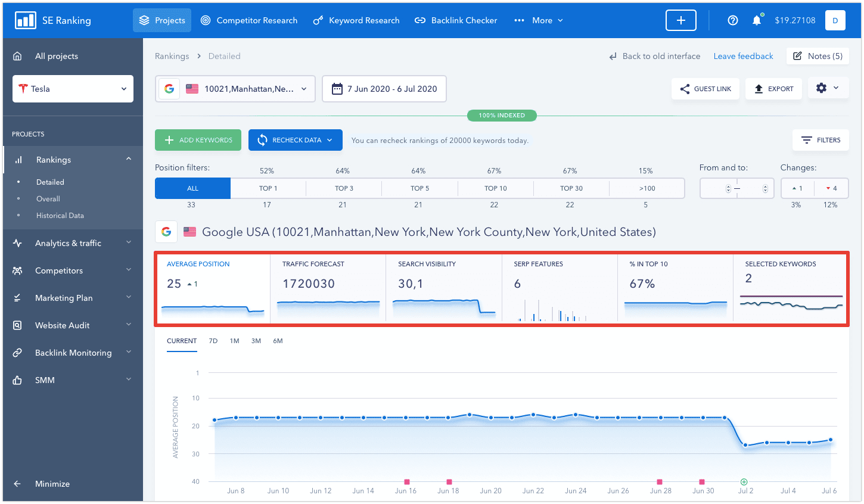Screen dimensions: 864x504
Task: Select the AVERAGE POSITION metric card
Action: pos(213,289)
